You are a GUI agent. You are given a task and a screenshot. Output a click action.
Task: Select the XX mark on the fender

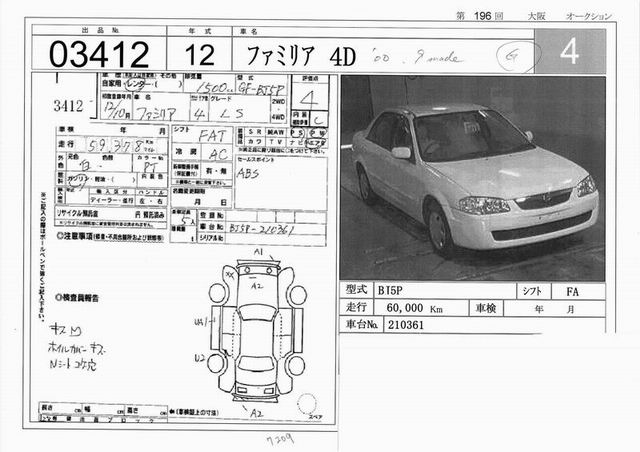pos(229,274)
